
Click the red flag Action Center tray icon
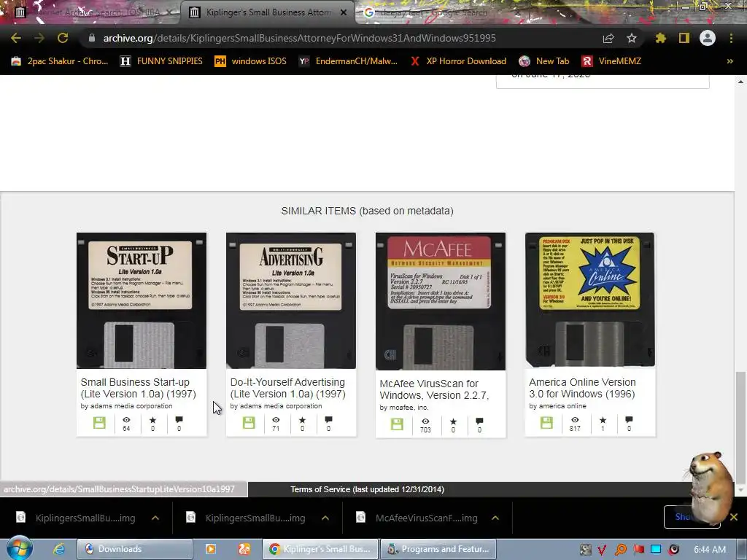tap(639, 550)
